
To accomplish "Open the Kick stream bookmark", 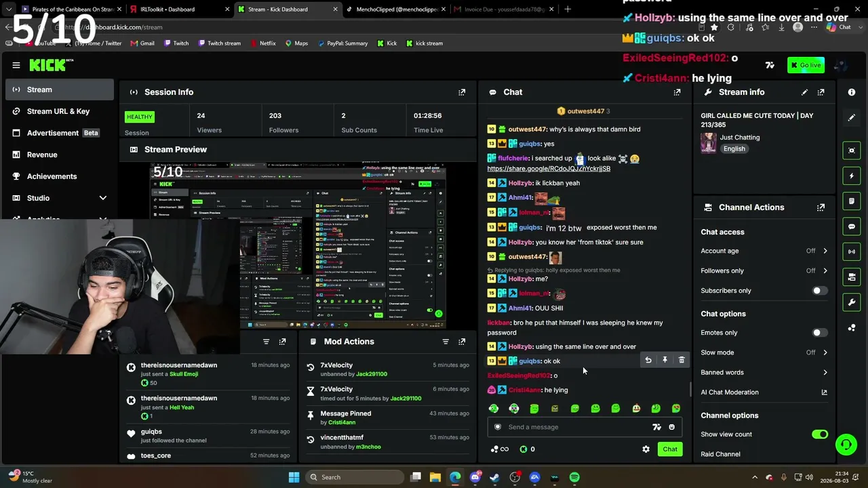I will click(425, 43).
